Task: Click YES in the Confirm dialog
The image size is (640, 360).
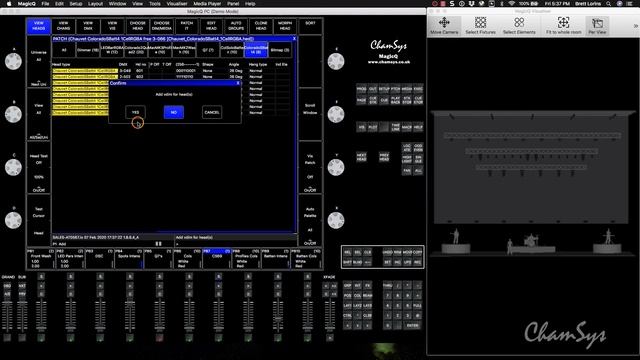Action: click(135, 112)
